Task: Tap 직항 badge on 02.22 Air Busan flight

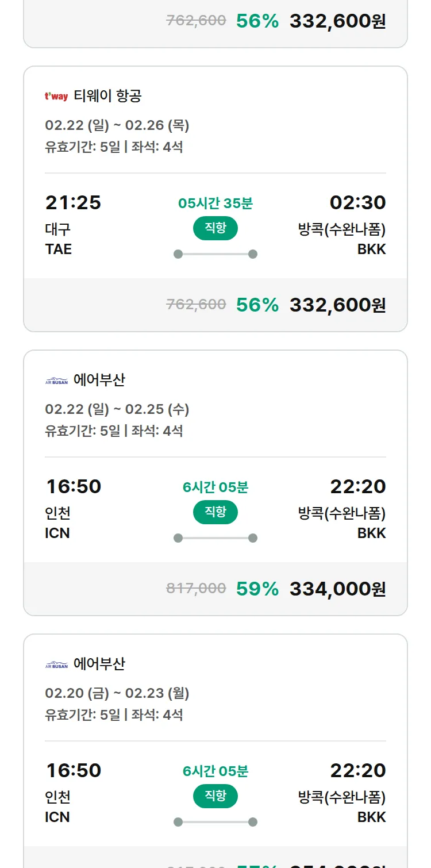Action: pos(215,512)
